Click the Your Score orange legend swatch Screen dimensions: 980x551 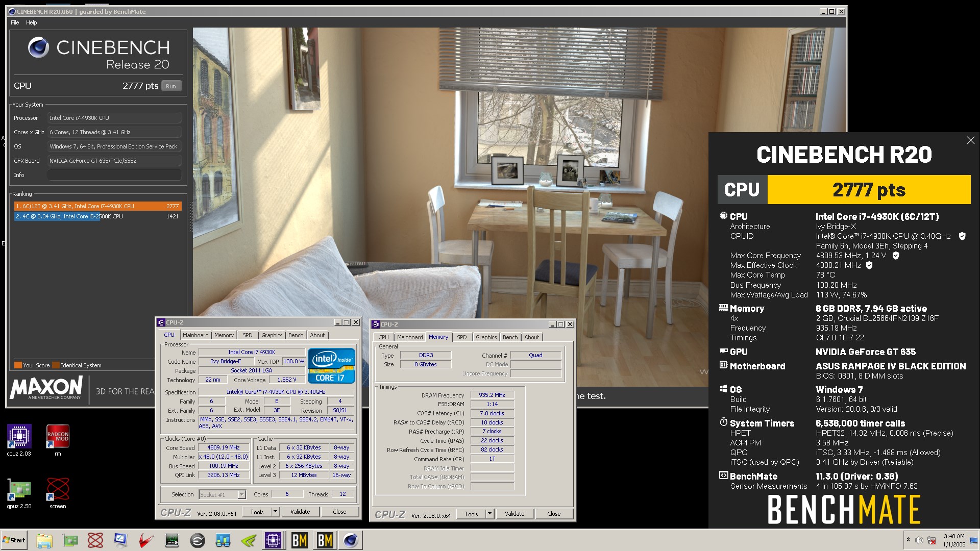pos(18,365)
